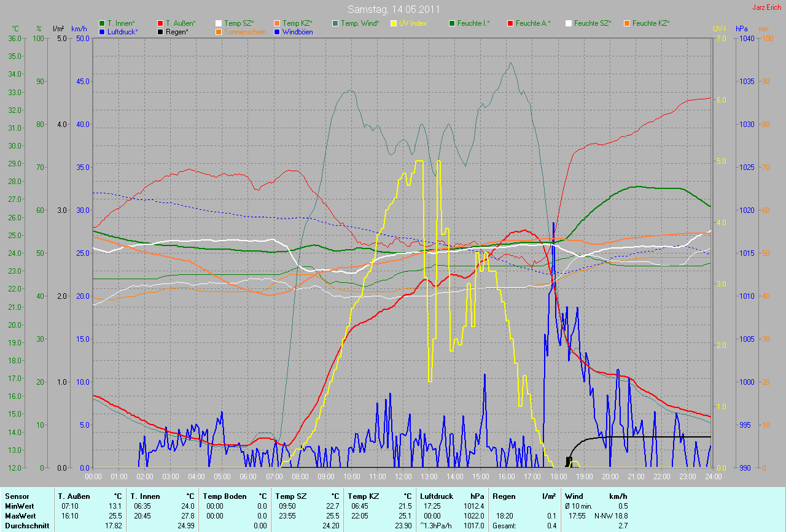
Task: Click the orange swatch beside Feuchte KZ
Action: point(627,23)
